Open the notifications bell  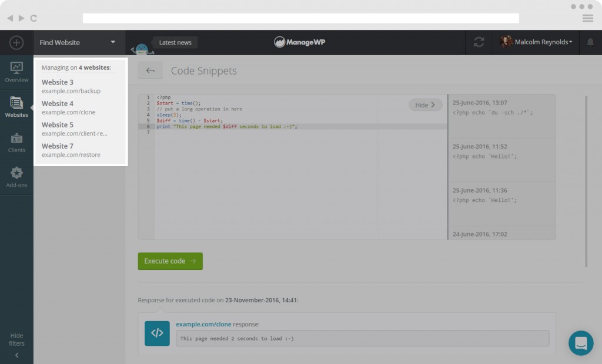tap(590, 42)
